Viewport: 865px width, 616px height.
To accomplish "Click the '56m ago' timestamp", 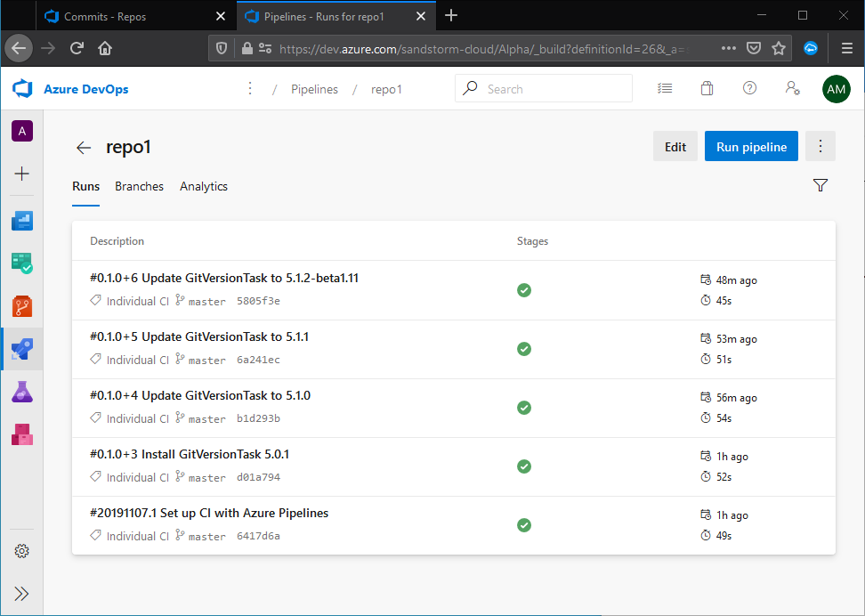I will coord(737,398).
